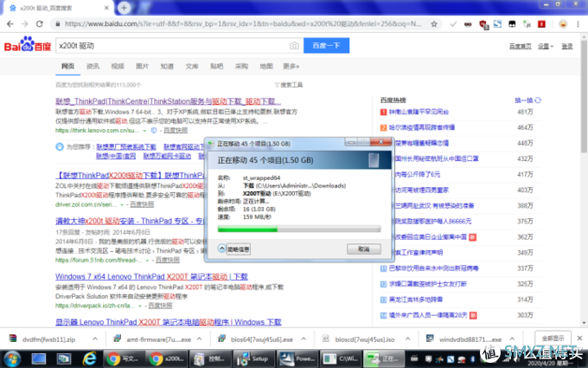Switch to the Chrome x200t taskbar window
The height and width of the screenshot is (368, 588).
click(166, 359)
